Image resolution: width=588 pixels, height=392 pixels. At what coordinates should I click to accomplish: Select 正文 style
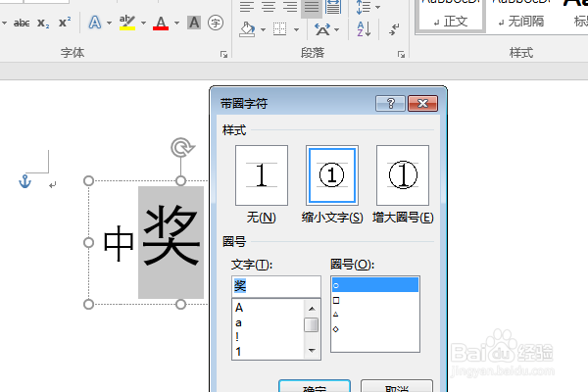(x=451, y=16)
